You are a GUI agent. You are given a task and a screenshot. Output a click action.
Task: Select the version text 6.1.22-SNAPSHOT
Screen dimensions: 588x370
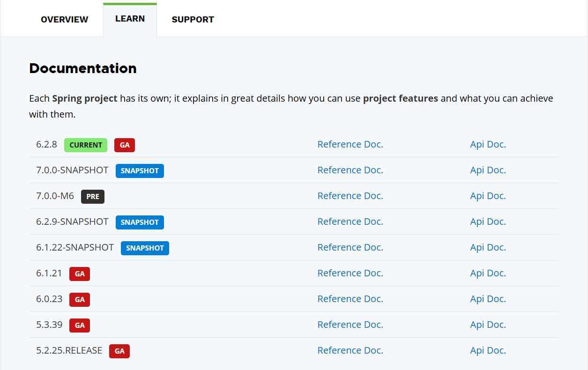coord(75,247)
